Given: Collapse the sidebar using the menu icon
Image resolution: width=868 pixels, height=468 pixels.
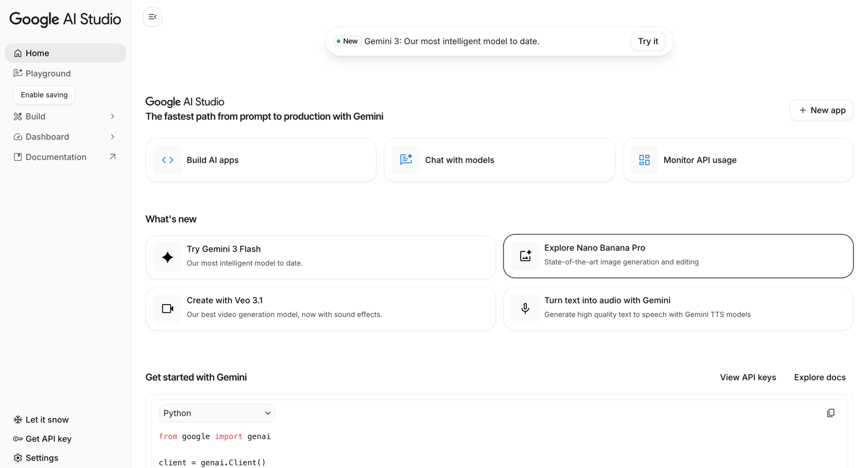Looking at the screenshot, I should click(x=152, y=16).
